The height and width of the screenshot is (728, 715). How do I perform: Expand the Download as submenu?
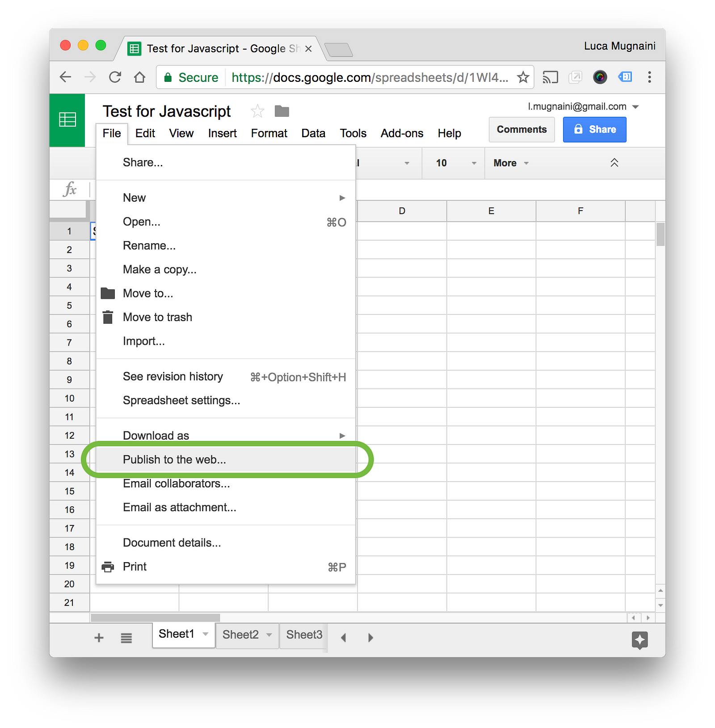[226, 436]
